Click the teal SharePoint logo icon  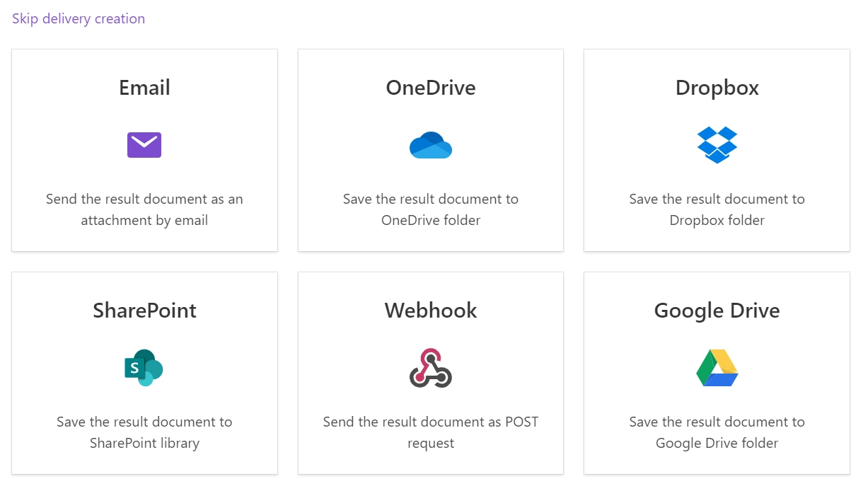tap(144, 368)
